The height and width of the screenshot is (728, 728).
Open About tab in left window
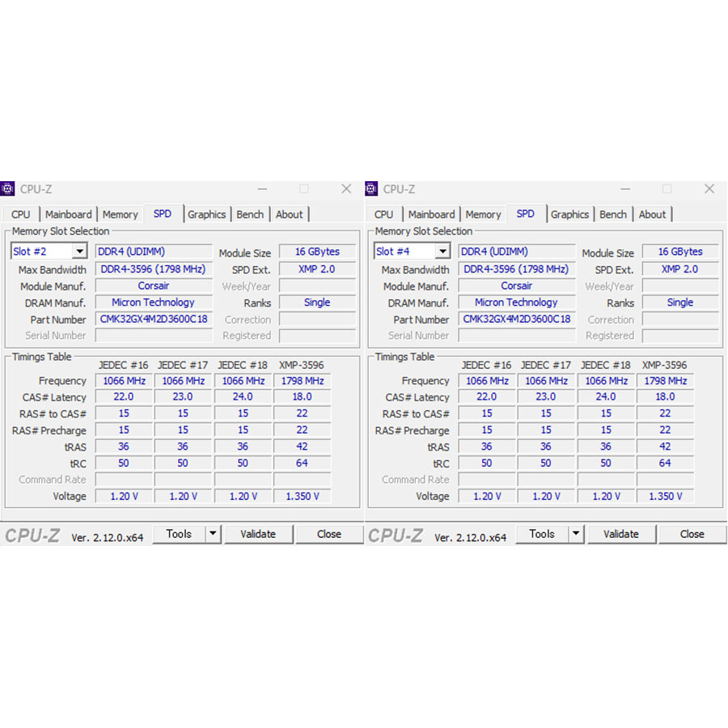point(289,214)
